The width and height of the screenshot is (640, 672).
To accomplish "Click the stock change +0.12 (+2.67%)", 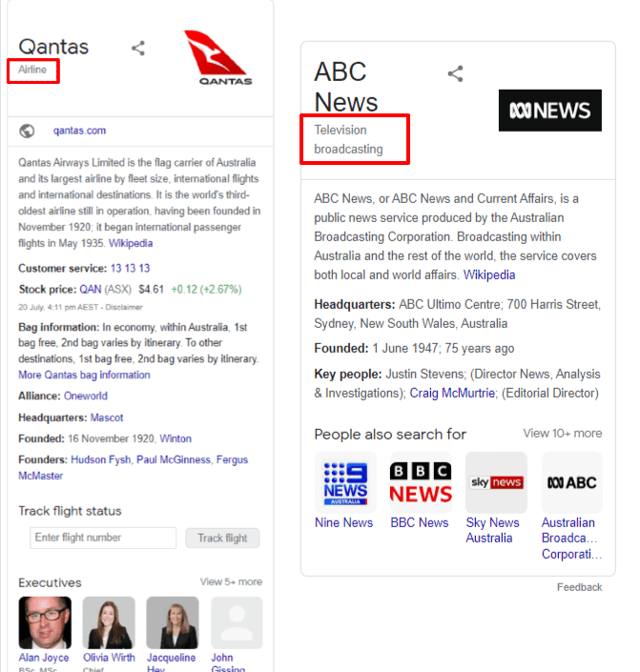I will click(x=206, y=289).
